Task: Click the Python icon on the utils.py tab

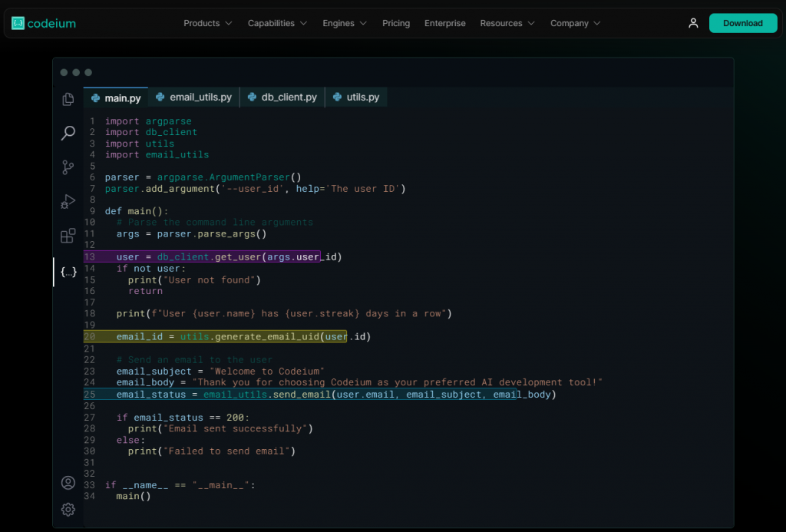Action: (x=338, y=97)
